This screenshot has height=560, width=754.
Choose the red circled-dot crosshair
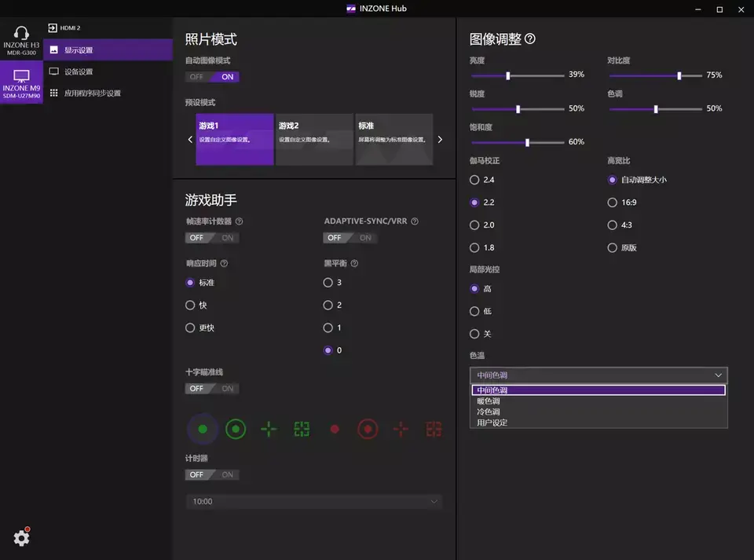coord(368,429)
